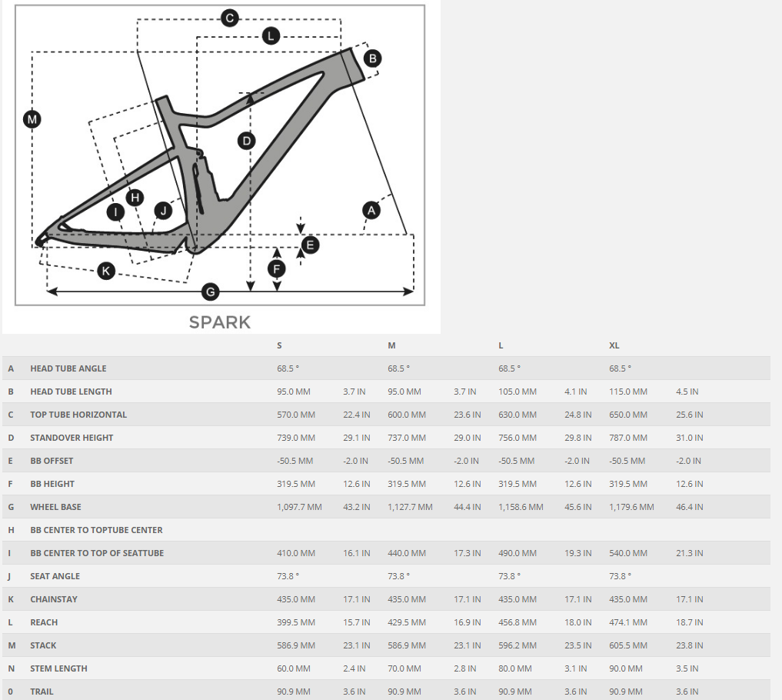The image size is (782, 700).
Task: Click the 1,127.7 MM wheelbase value
Action: pyautogui.click(x=410, y=507)
